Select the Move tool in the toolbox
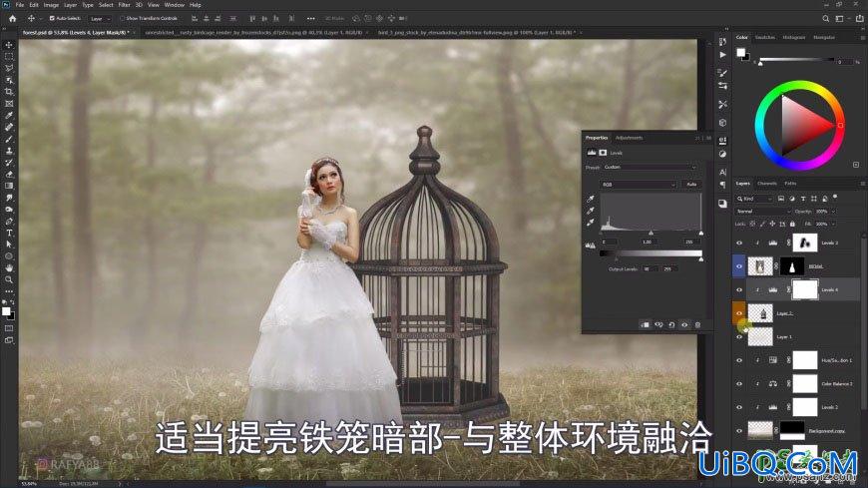This screenshot has height=488, width=868. click(9, 45)
